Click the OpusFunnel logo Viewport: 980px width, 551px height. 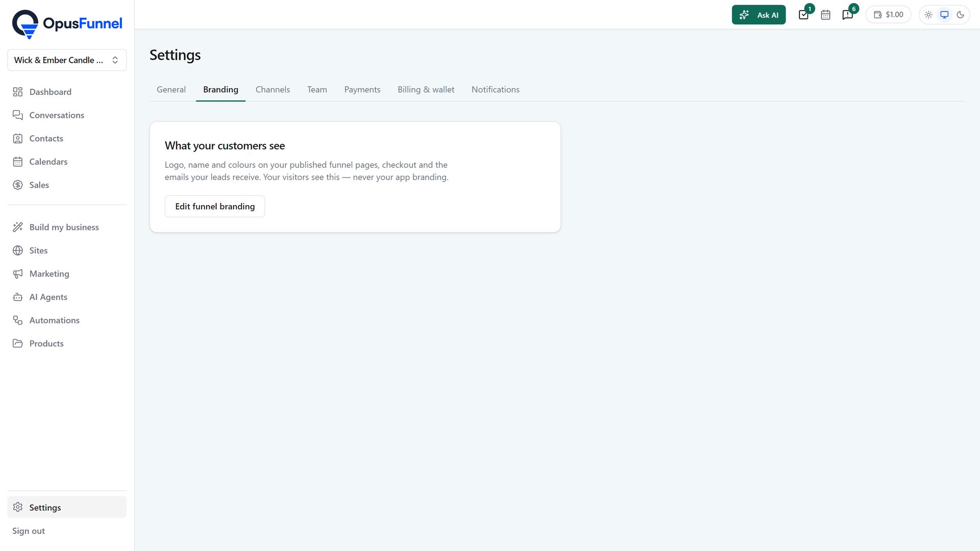(67, 23)
